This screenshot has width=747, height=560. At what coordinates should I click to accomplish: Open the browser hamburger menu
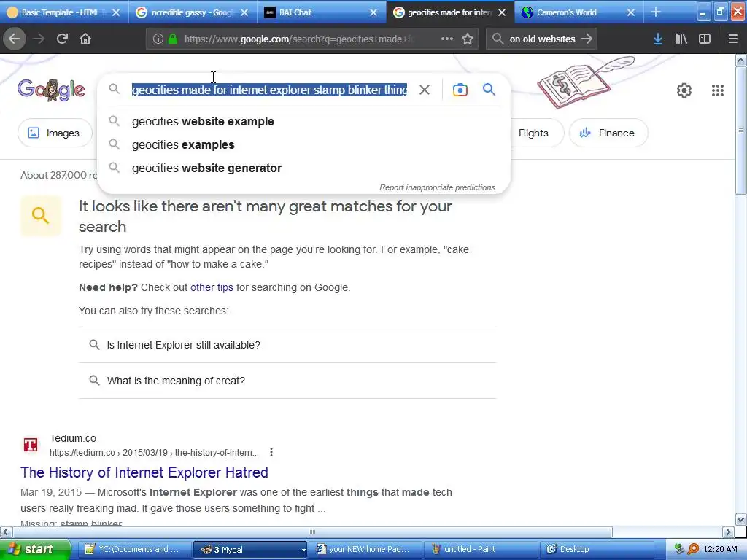[732, 39]
